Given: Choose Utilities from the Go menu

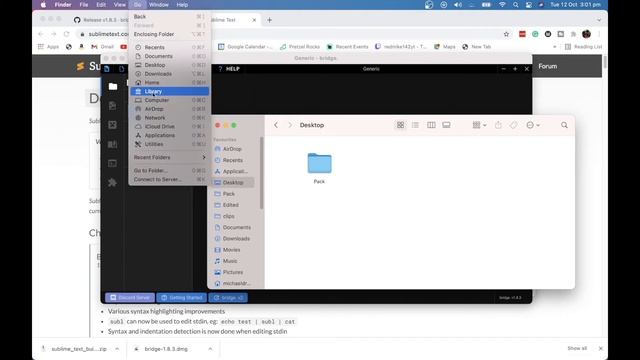Looking at the screenshot, I should pos(169,144).
